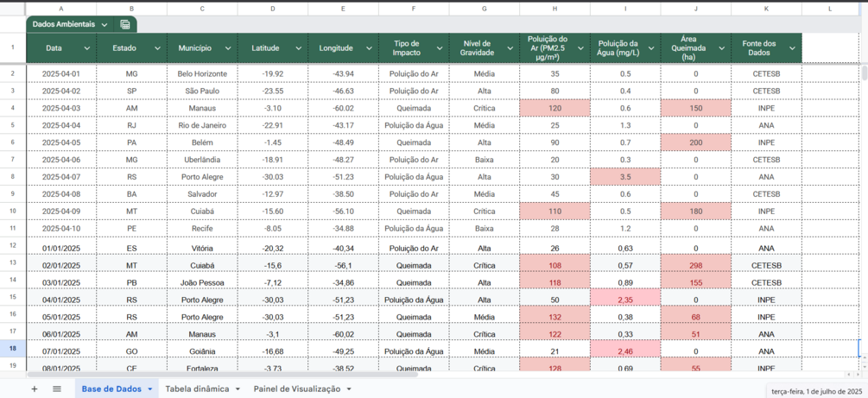Open the Data column filter dropdown

click(x=86, y=48)
